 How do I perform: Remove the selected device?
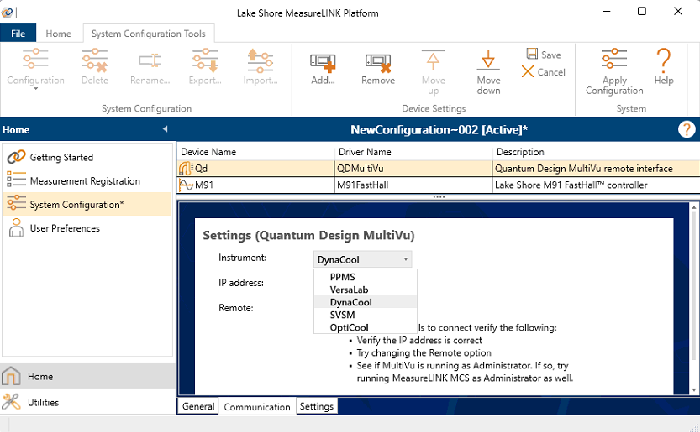click(378, 68)
